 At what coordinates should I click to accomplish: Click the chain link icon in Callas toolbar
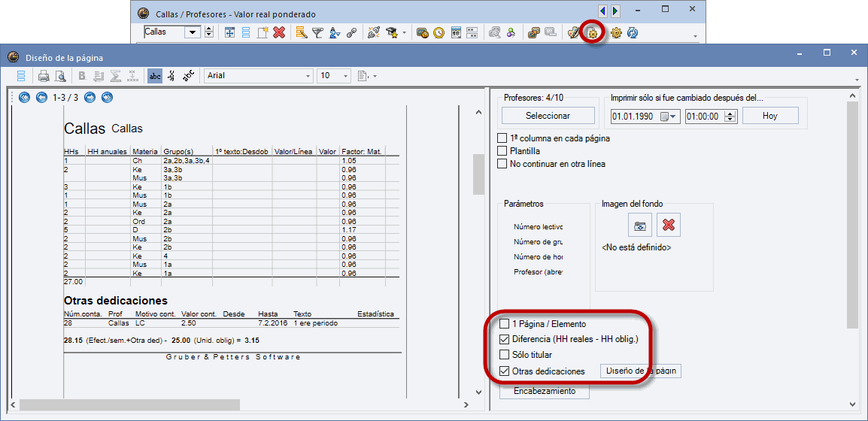351,32
